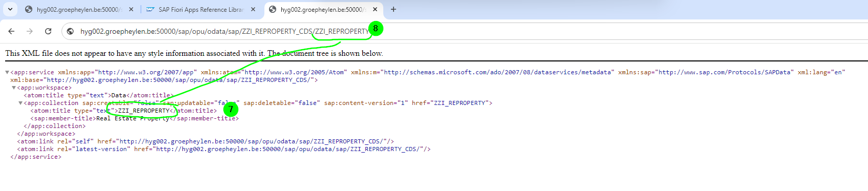The height and width of the screenshot is (191, 868).
Task: Close the SAP Fiori Apps Reference Library tab
Action: point(253,9)
